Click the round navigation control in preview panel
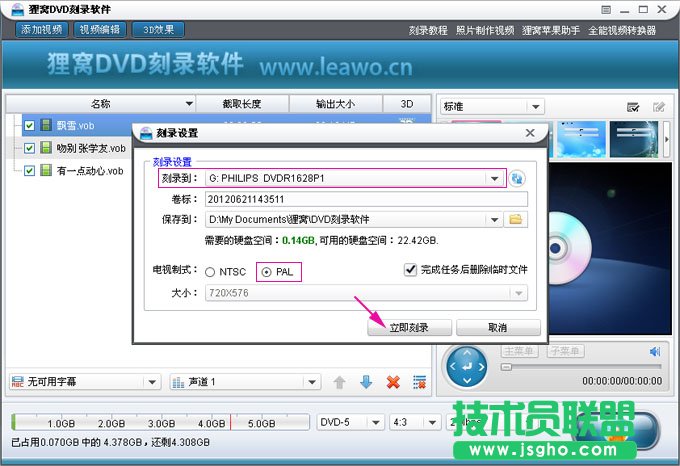The width and height of the screenshot is (680, 466). click(465, 367)
